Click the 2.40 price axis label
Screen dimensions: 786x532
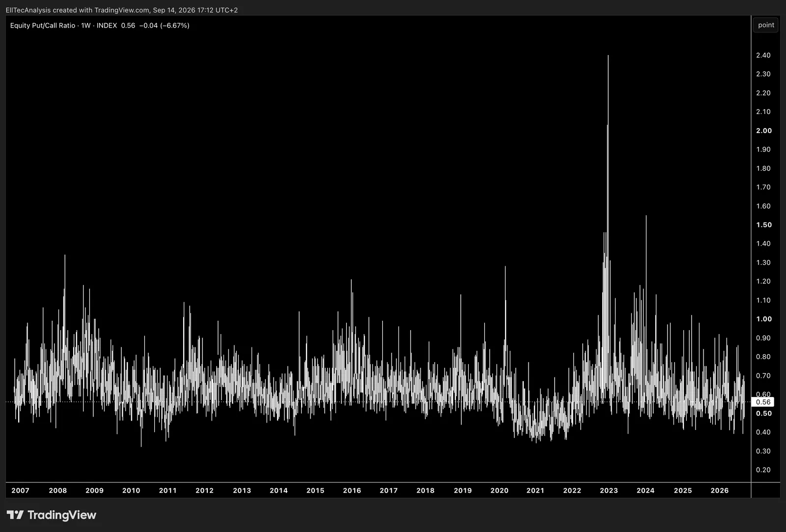pyautogui.click(x=763, y=55)
